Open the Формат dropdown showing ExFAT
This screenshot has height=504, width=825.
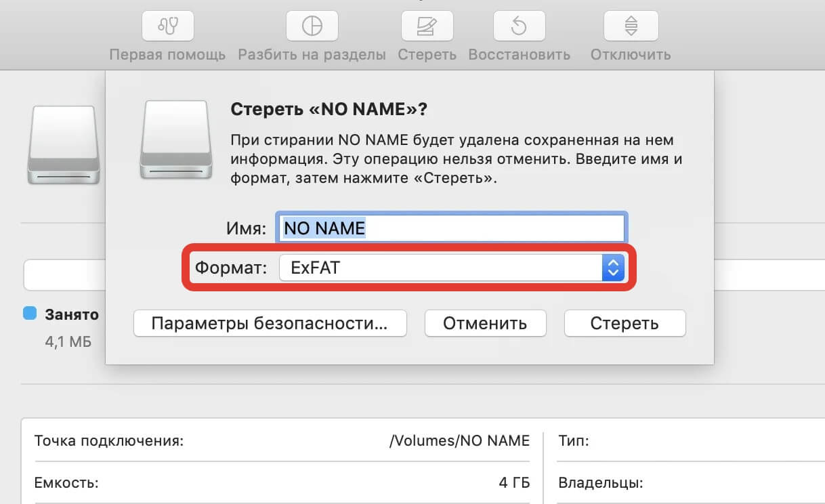click(440, 268)
